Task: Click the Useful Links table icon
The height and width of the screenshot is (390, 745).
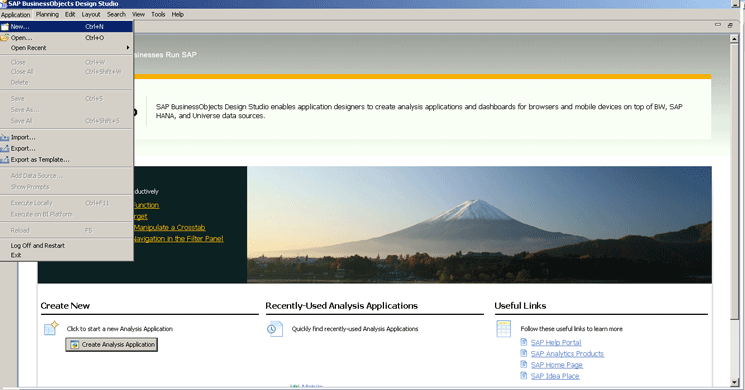Action: click(x=503, y=329)
